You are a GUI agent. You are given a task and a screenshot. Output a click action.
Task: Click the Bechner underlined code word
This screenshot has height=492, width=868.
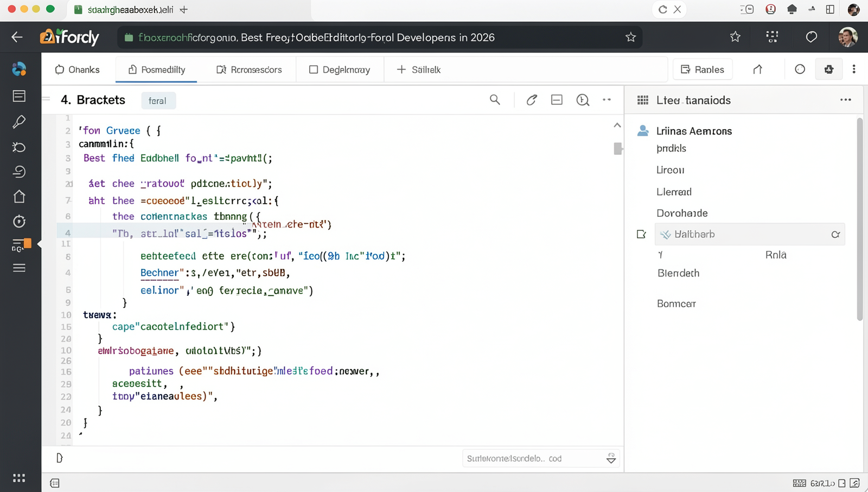159,273
